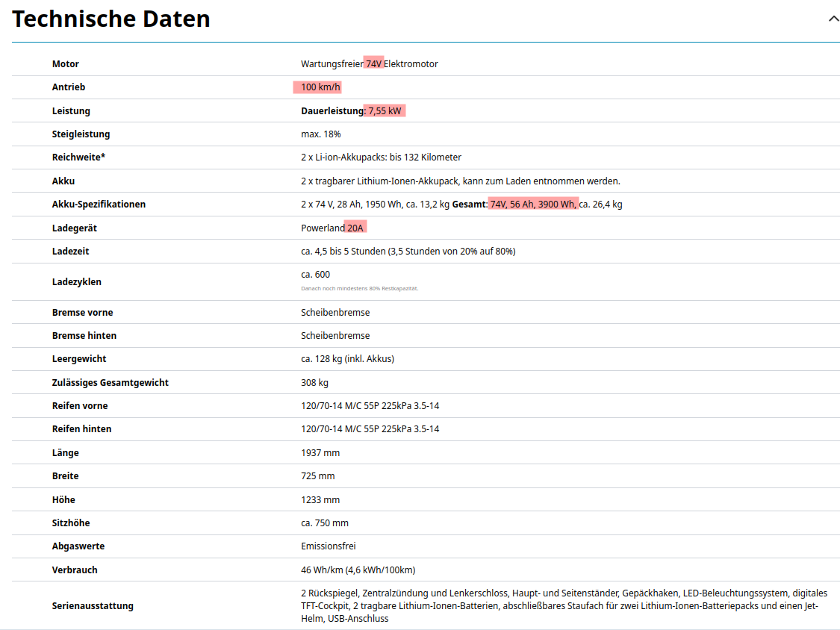Screen dimensions: 840x630
Task: Collapse the Technische Daten section chevron
Action: [x=833, y=19]
